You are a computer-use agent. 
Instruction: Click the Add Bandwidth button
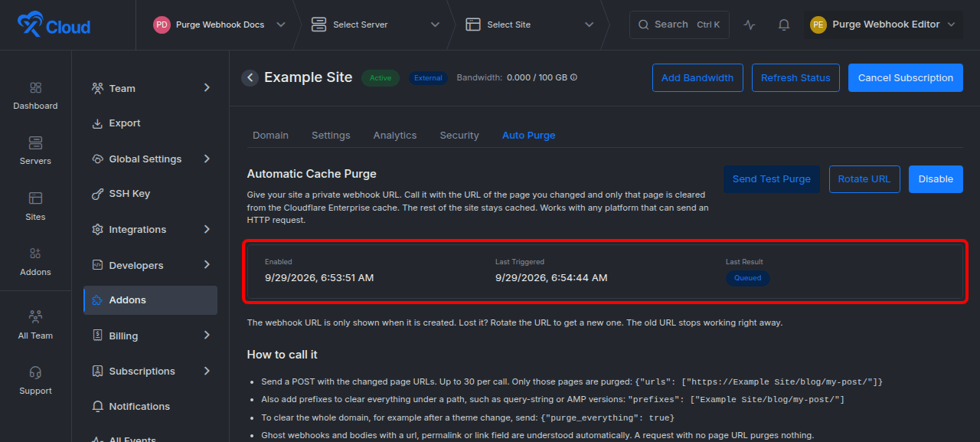(x=697, y=77)
